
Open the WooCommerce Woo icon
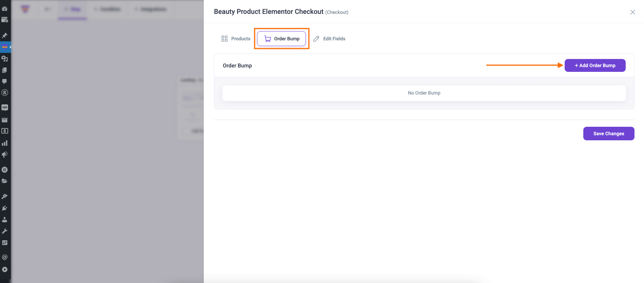pos(5,107)
